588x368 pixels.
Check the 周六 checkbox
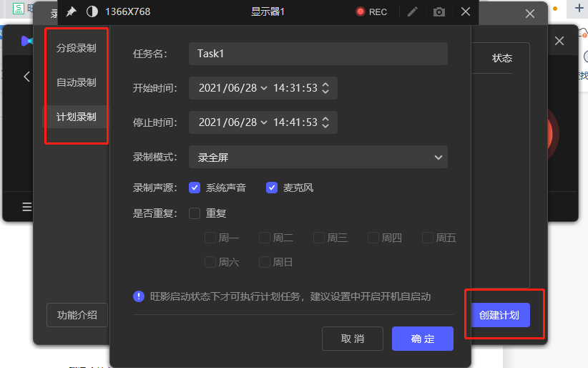pos(210,262)
